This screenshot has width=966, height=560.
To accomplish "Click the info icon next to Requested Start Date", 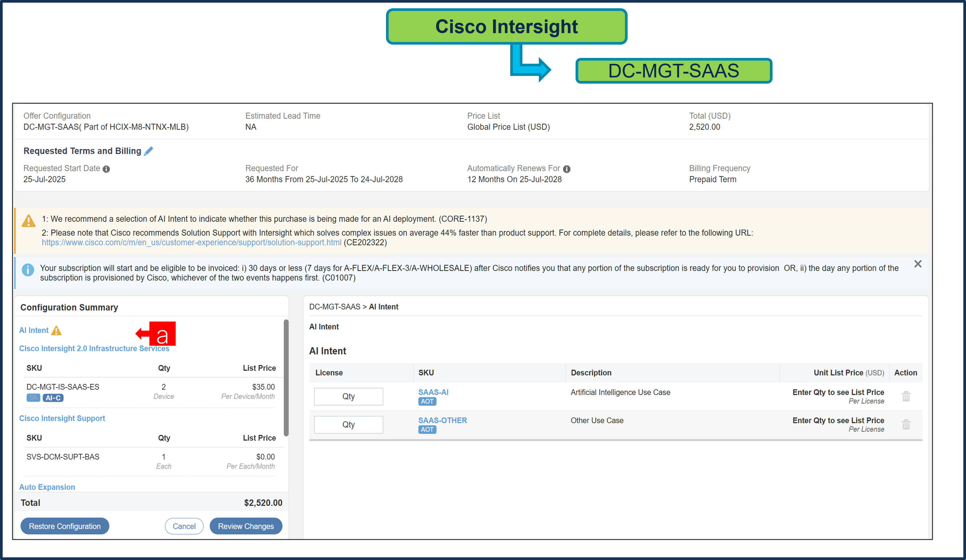I will (x=106, y=168).
